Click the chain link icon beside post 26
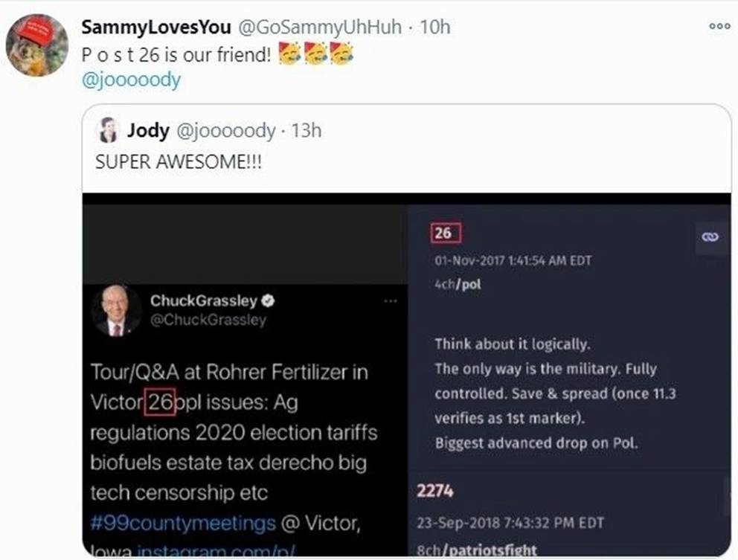 (710, 236)
